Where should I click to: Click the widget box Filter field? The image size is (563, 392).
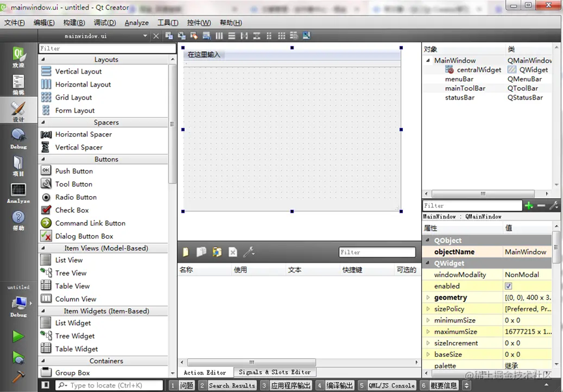[107, 48]
